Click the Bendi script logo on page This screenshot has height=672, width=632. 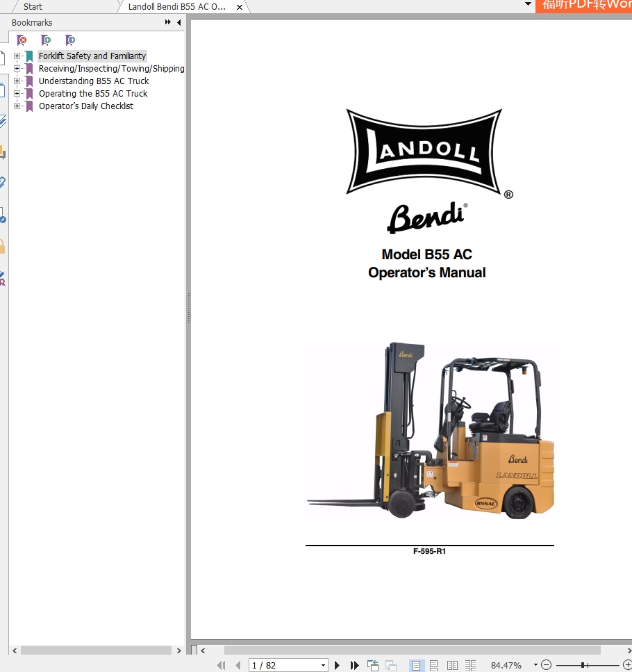(427, 218)
